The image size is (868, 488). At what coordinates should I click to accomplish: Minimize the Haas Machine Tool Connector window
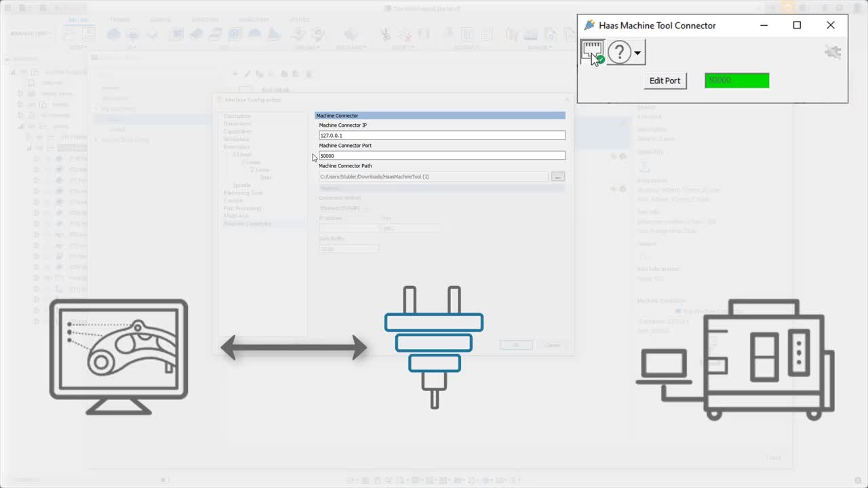coord(764,25)
